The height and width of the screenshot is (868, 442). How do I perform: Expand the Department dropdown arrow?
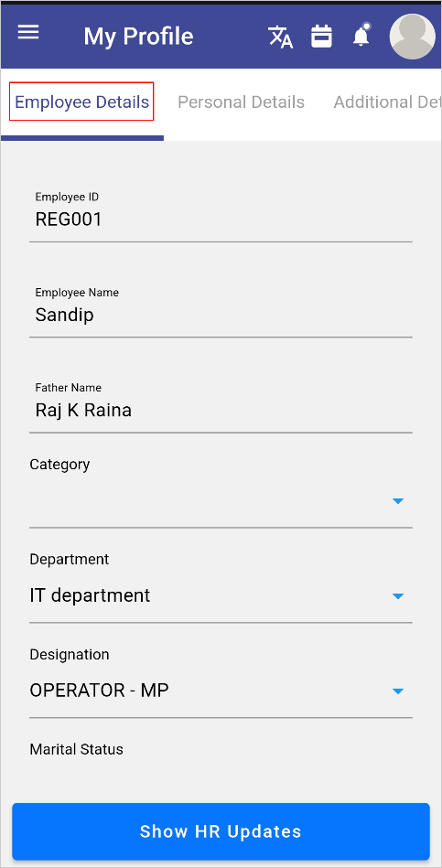coord(398,596)
